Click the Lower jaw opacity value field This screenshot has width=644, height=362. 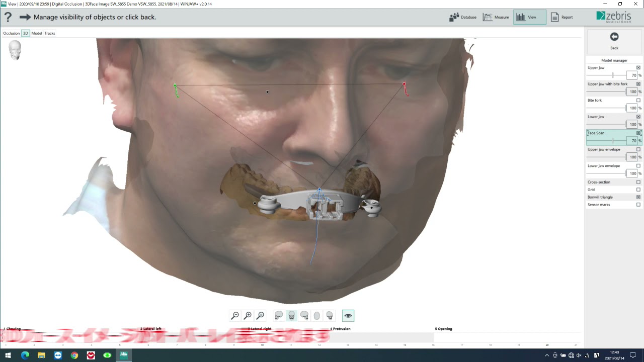[x=632, y=124]
